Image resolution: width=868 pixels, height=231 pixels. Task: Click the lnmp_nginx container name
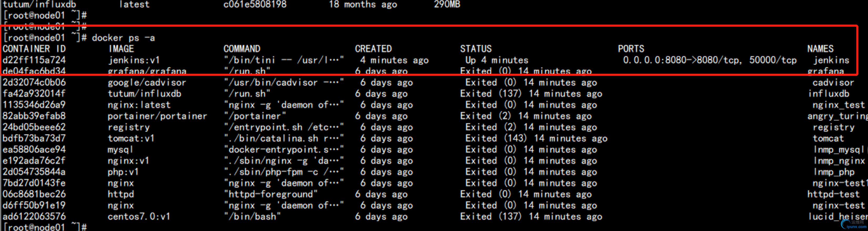coord(839,161)
